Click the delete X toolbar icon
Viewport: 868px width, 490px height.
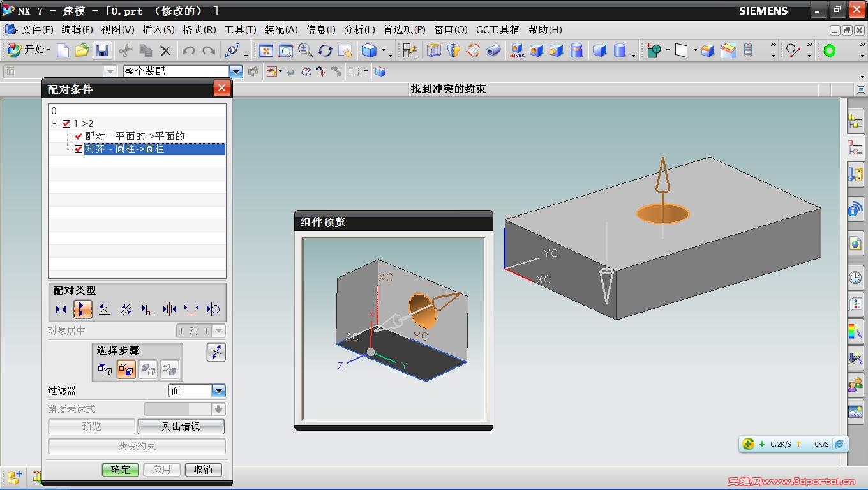pyautogui.click(x=166, y=50)
